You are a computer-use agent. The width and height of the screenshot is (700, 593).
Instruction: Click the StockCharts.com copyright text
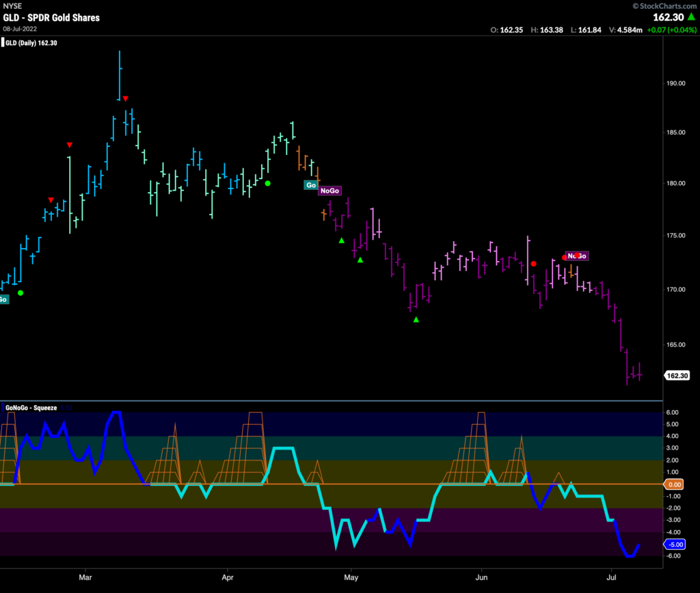point(664,5)
